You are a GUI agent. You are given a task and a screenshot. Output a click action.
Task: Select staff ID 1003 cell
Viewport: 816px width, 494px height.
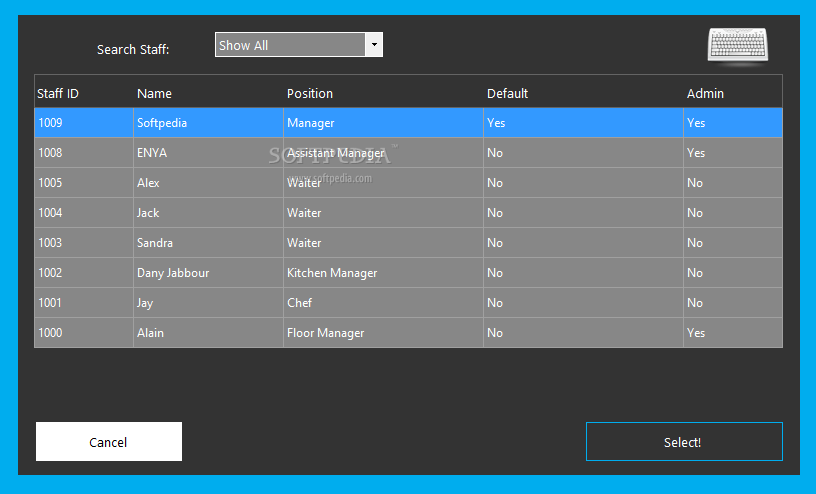[x=84, y=243]
